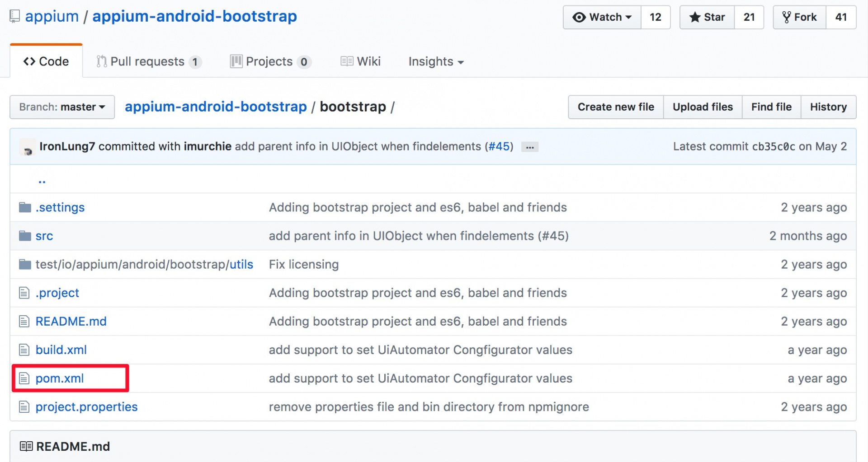This screenshot has height=462, width=868.
Task: Go to parent directory ..
Action: (42, 181)
